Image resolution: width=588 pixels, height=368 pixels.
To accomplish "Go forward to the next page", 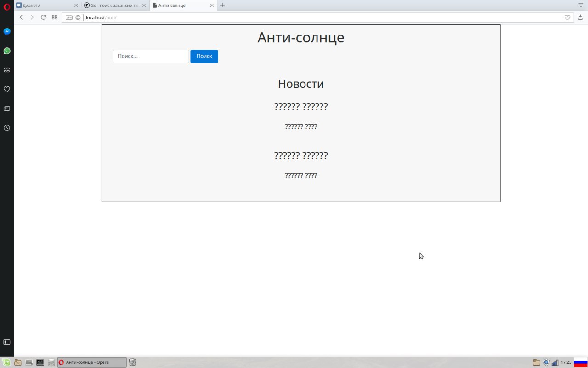I will 32,17.
